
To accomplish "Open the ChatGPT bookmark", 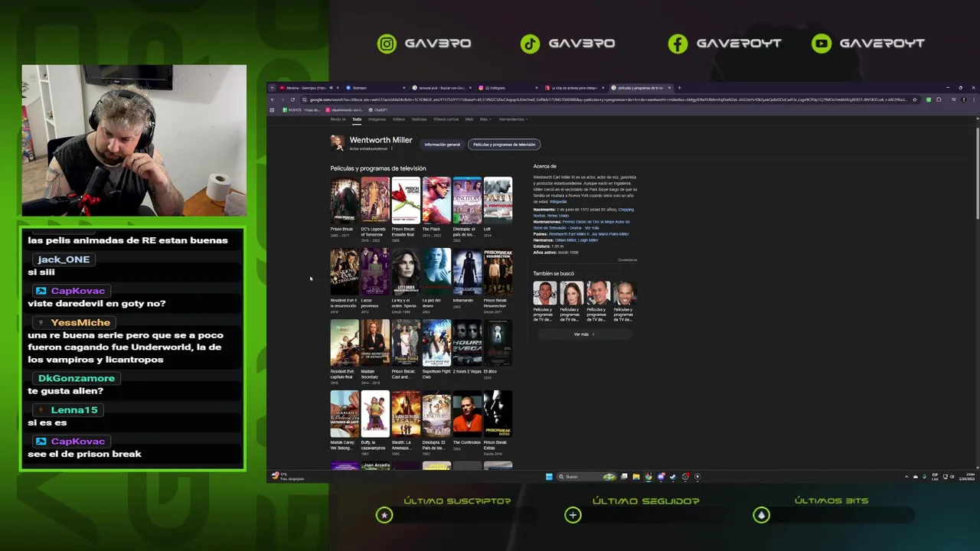I will point(378,110).
